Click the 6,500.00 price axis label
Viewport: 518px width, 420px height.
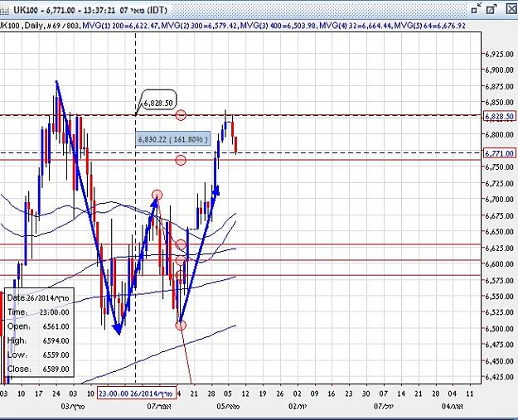(x=500, y=329)
